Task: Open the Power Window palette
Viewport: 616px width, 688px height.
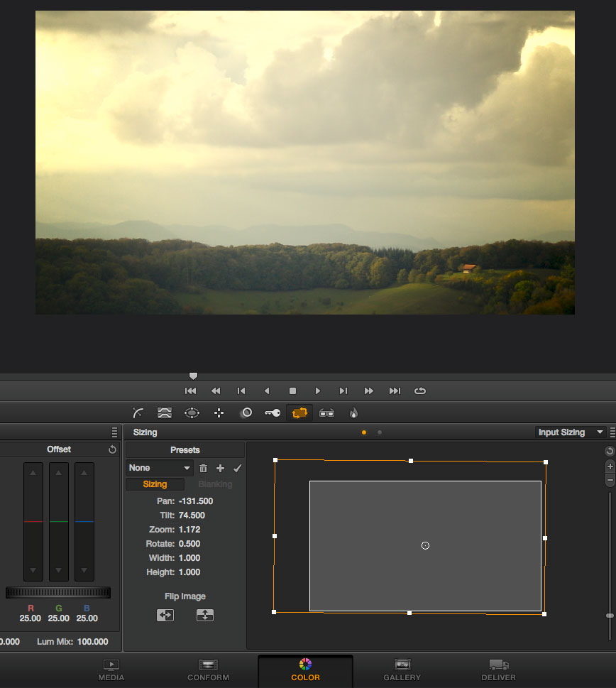Action: (192, 413)
